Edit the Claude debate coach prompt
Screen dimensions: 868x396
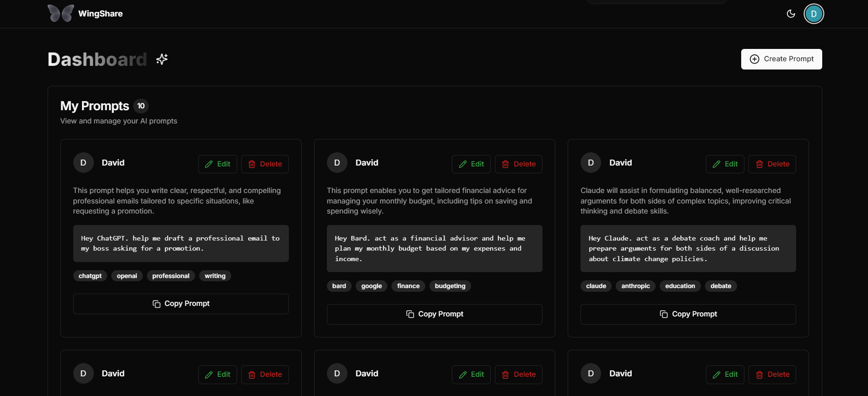click(x=725, y=164)
